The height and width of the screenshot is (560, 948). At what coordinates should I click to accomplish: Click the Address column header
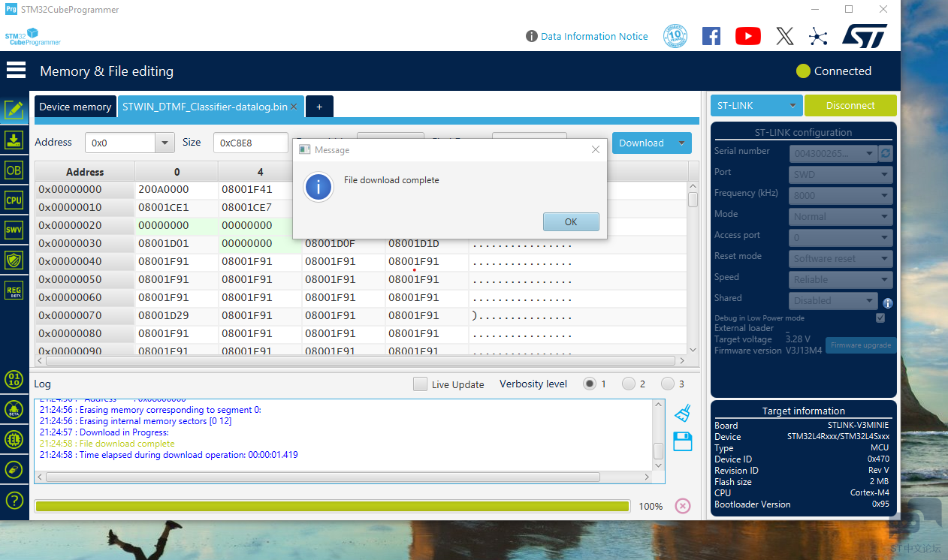pos(85,172)
